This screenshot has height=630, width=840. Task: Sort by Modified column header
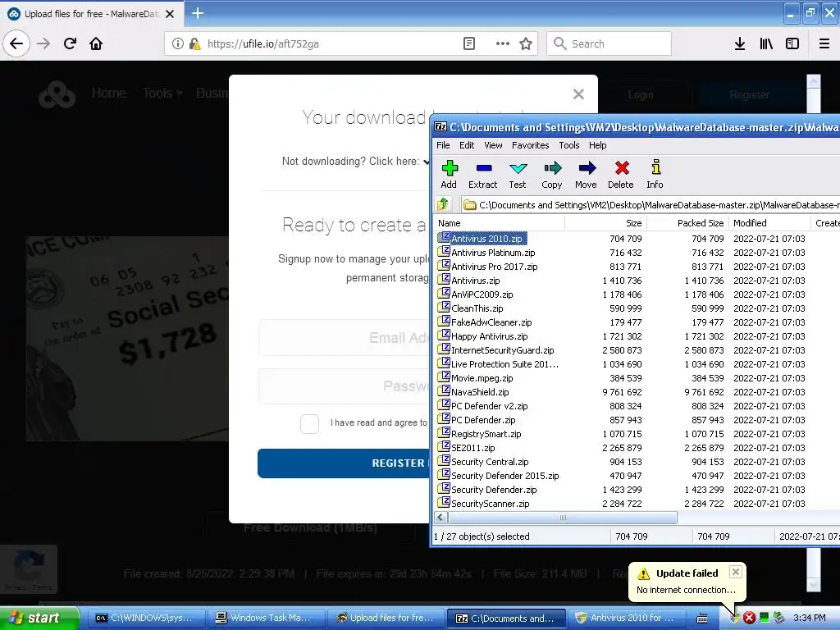[769, 223]
